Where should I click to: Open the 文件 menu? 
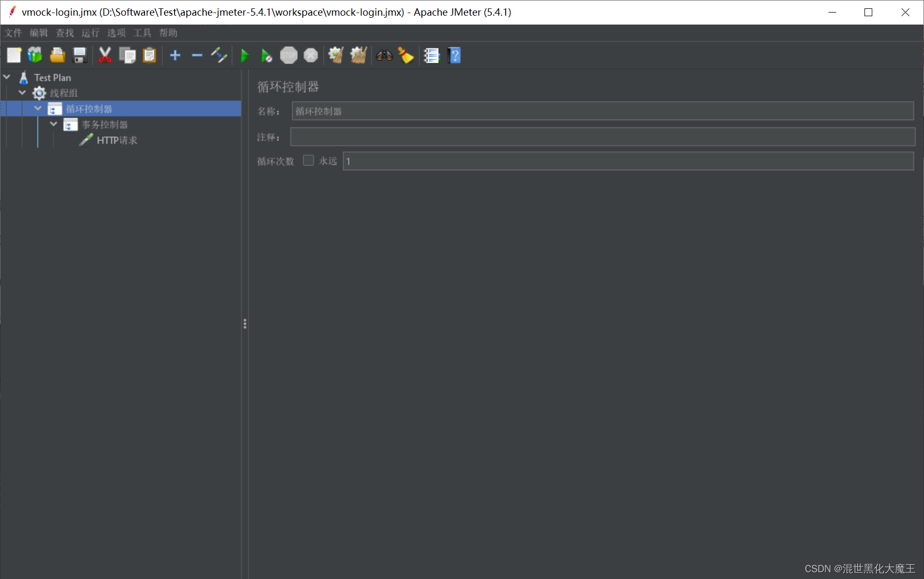(x=13, y=33)
